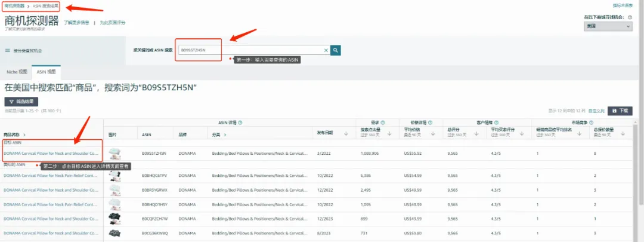Sort by 平均价格 arrow
Image resolution: width=644 pixels, height=242 pixels.
[434, 133]
